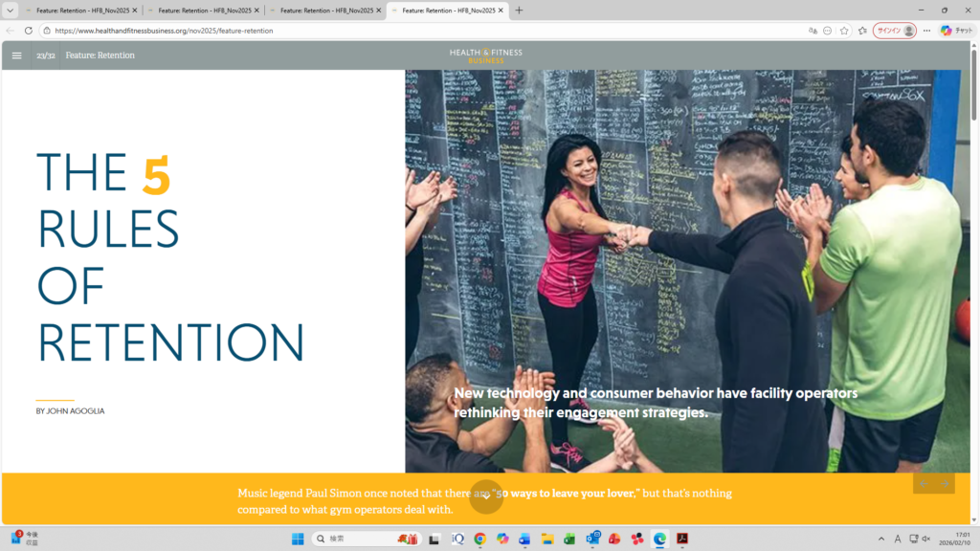Image resolution: width=980 pixels, height=551 pixels.
Task: Click the page scrollbar down arrow
Action: point(974,519)
